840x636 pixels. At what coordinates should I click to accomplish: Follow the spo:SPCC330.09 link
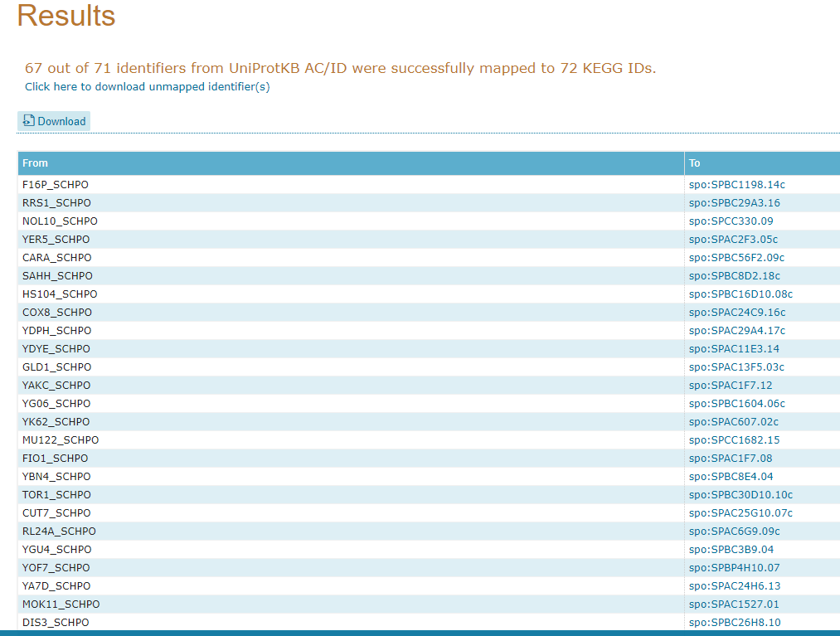pyautogui.click(x=731, y=221)
